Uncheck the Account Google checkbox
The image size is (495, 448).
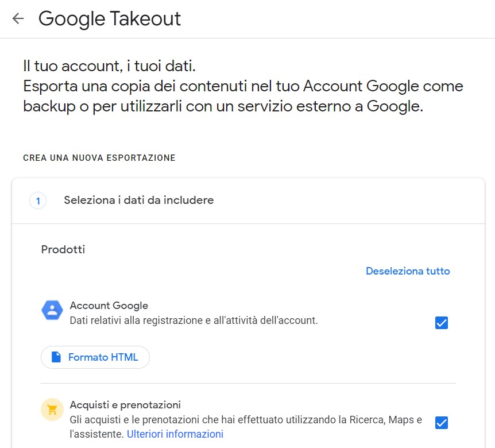tap(442, 323)
